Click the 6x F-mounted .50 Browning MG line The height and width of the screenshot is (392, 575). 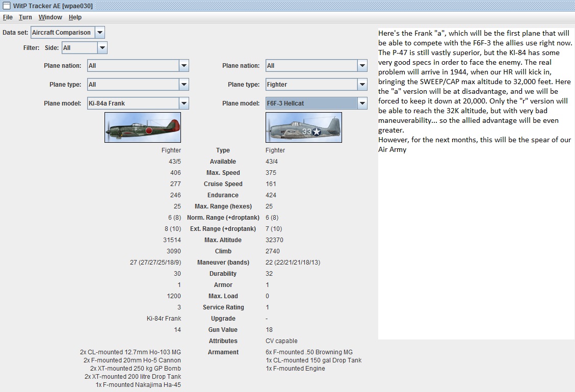(x=309, y=352)
